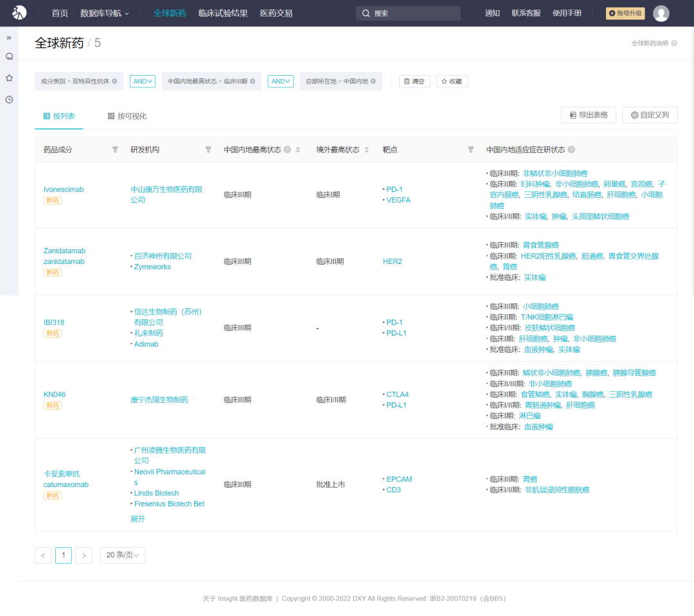The width and height of the screenshot is (694, 616).
Task: Go to the next page of results
Action: (x=84, y=556)
